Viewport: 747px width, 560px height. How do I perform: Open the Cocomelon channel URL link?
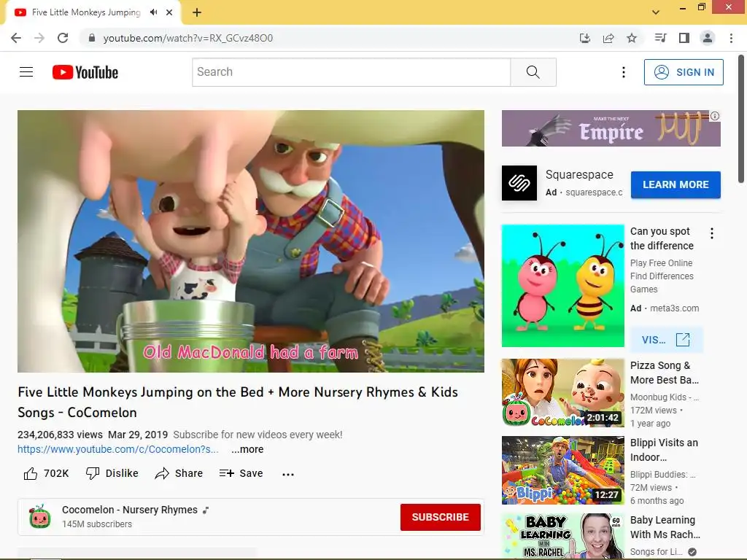(118, 449)
